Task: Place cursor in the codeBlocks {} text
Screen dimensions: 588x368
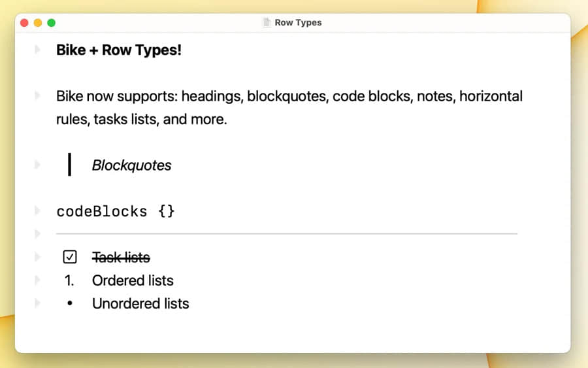Action: 116,212
